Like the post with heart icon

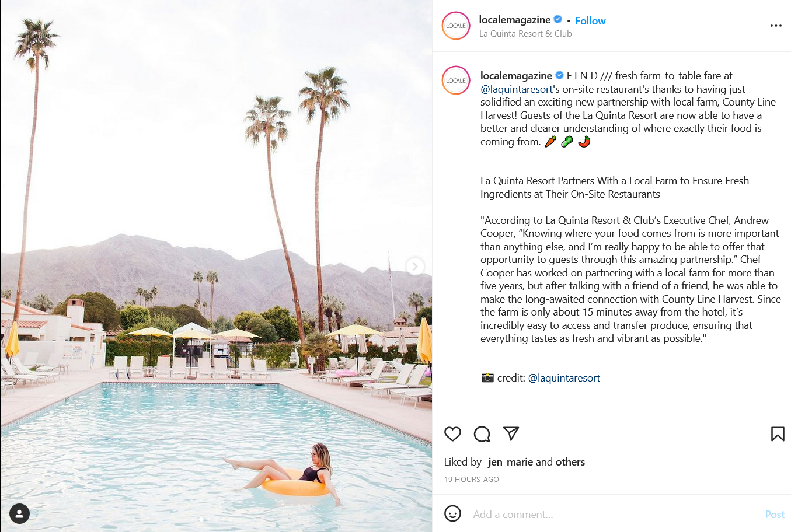click(452, 434)
